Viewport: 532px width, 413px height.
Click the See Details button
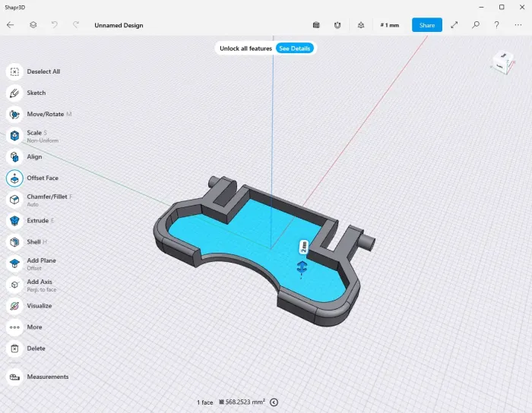pos(295,49)
